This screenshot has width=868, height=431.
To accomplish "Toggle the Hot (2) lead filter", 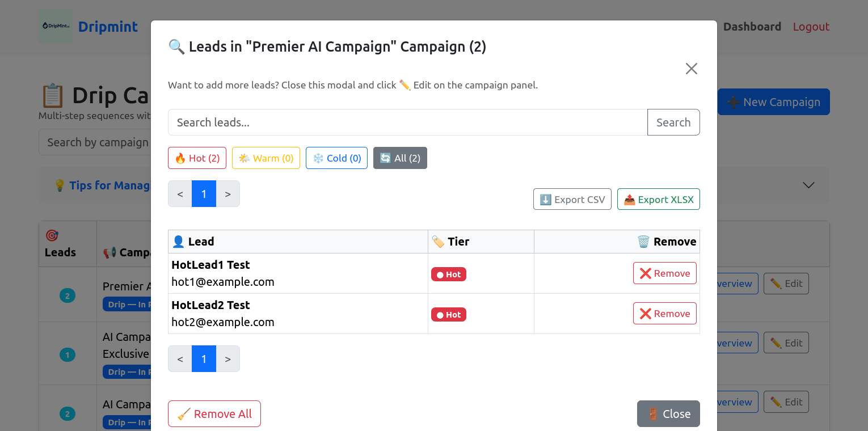I will [x=197, y=158].
